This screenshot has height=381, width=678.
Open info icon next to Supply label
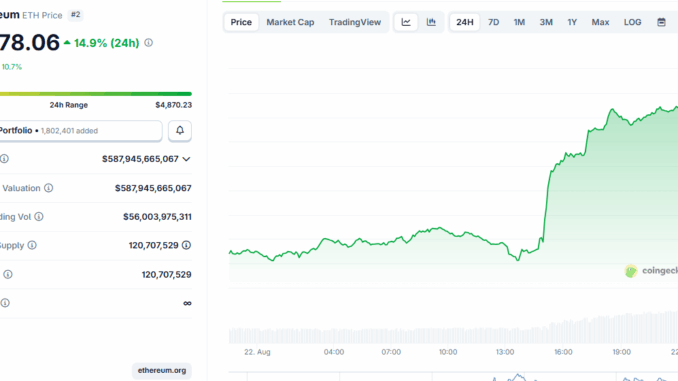click(x=32, y=245)
